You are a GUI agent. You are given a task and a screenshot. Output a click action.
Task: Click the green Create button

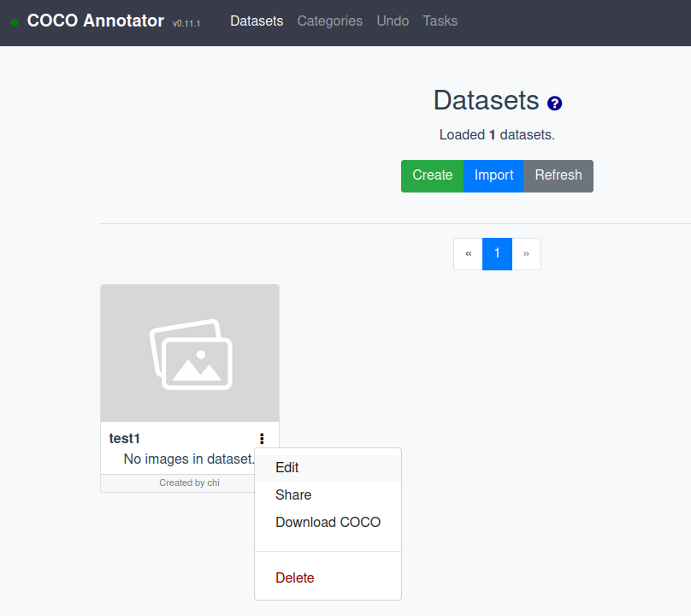point(433,176)
